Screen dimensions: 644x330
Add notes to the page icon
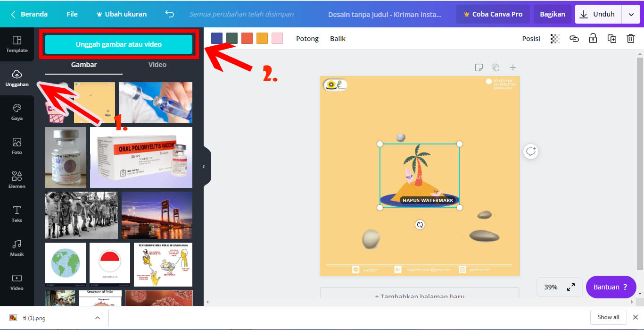pos(479,68)
